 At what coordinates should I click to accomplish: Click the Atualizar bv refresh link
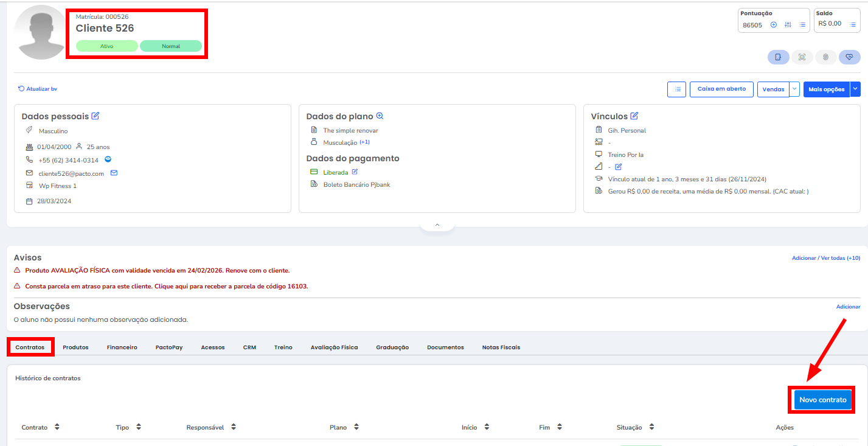[x=38, y=89]
